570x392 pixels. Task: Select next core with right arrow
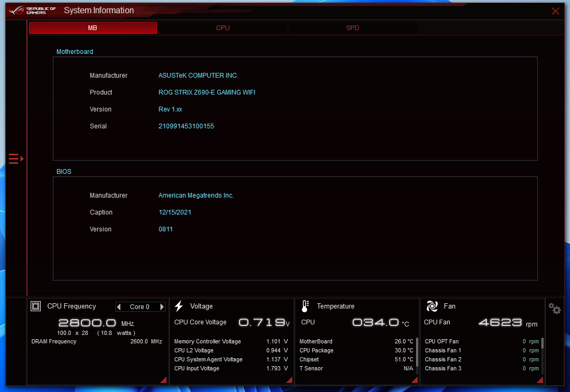pos(162,307)
